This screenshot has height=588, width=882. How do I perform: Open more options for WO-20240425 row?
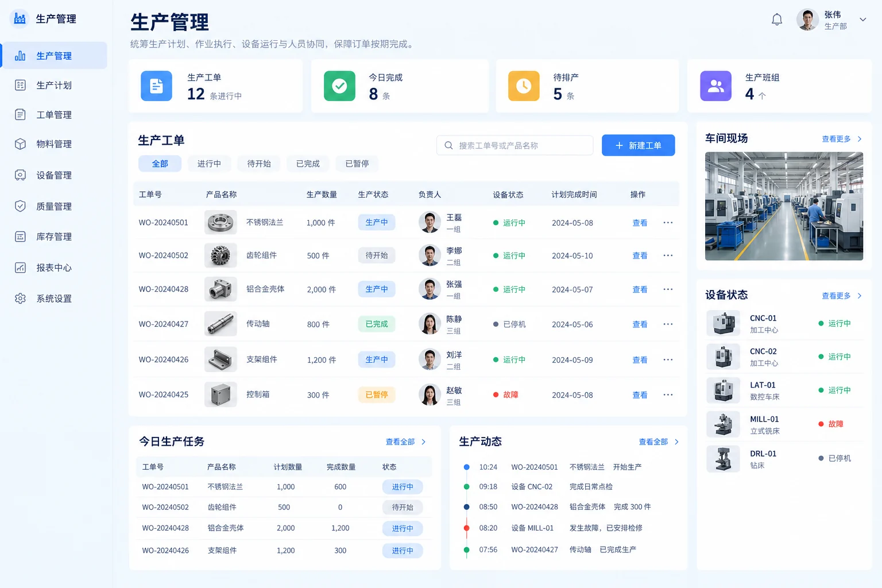tap(668, 394)
